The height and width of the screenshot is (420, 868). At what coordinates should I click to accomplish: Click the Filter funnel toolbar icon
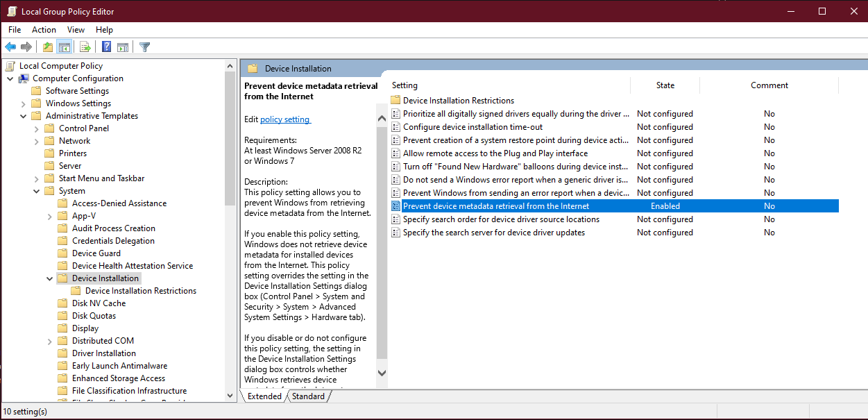click(144, 47)
